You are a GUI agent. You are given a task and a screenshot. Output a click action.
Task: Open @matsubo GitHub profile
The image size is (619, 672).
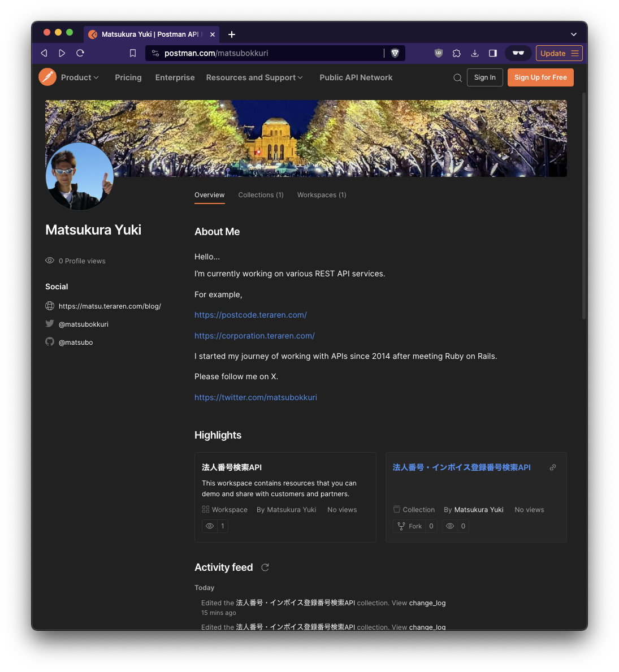click(76, 342)
